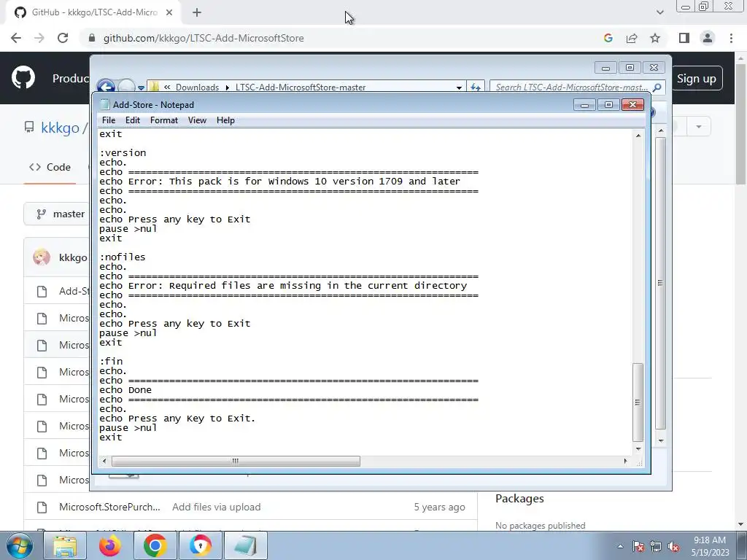Open the Notepad File menu
747x560 pixels.
pos(109,120)
